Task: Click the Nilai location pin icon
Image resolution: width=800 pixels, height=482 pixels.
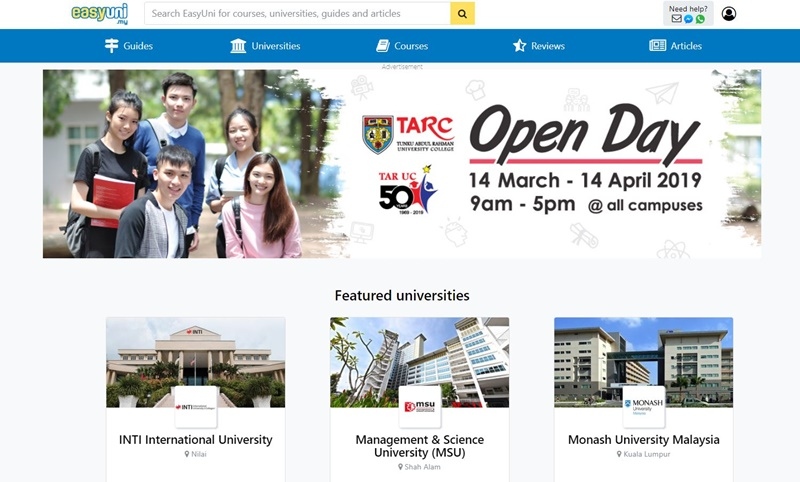Action: point(187,454)
